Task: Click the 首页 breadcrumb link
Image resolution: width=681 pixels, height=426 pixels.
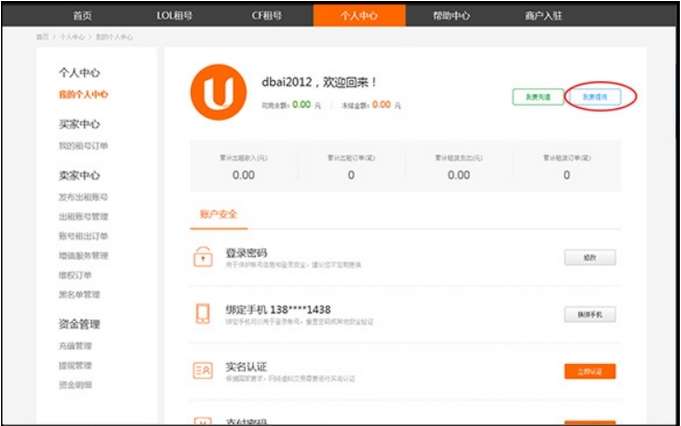Action: (42, 37)
